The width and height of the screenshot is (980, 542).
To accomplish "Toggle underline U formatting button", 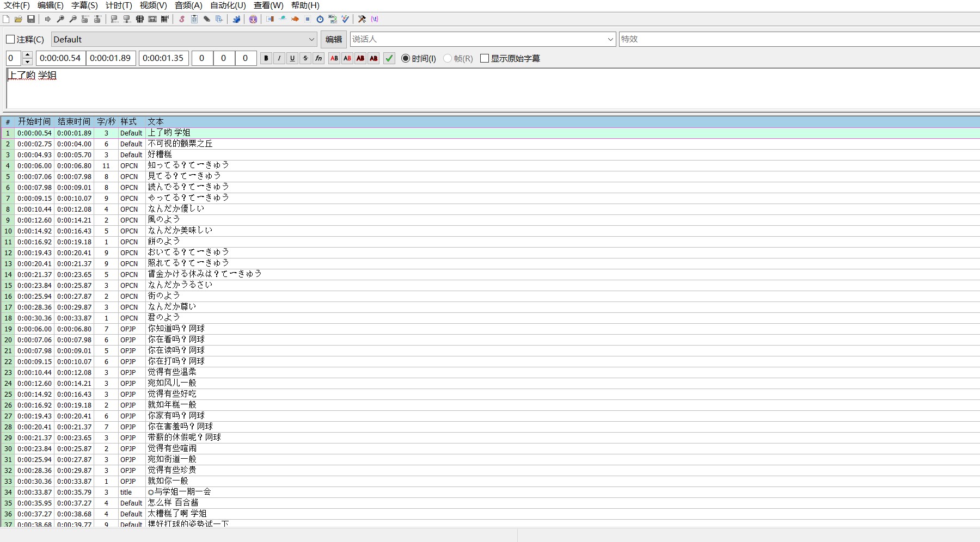I will 292,58.
